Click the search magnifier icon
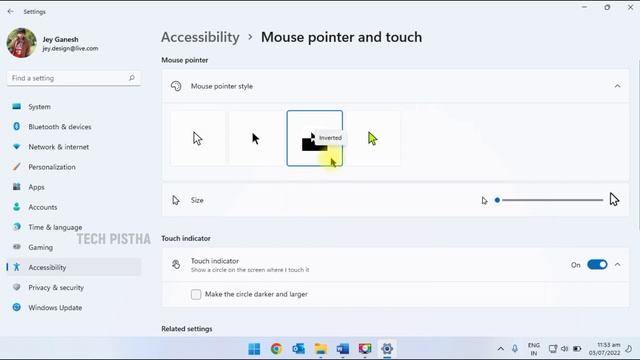The height and width of the screenshot is (360, 640). pyautogui.click(x=132, y=78)
